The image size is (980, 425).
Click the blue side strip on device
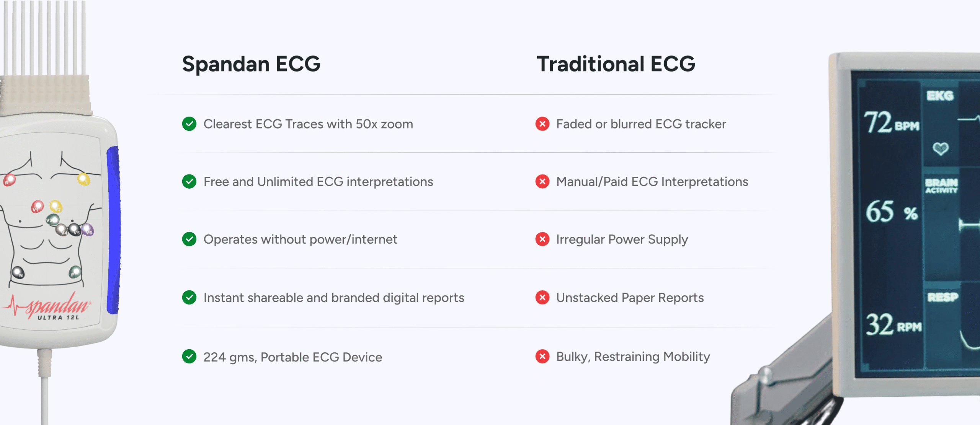pyautogui.click(x=113, y=230)
